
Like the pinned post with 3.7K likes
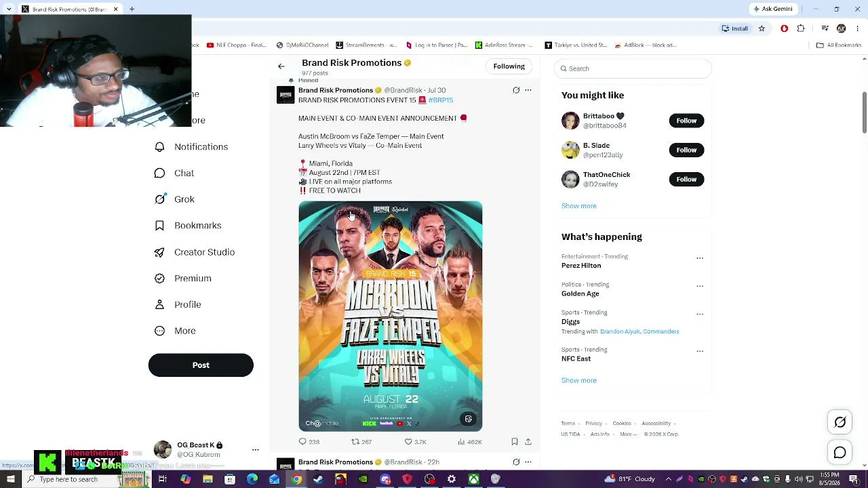click(x=415, y=442)
